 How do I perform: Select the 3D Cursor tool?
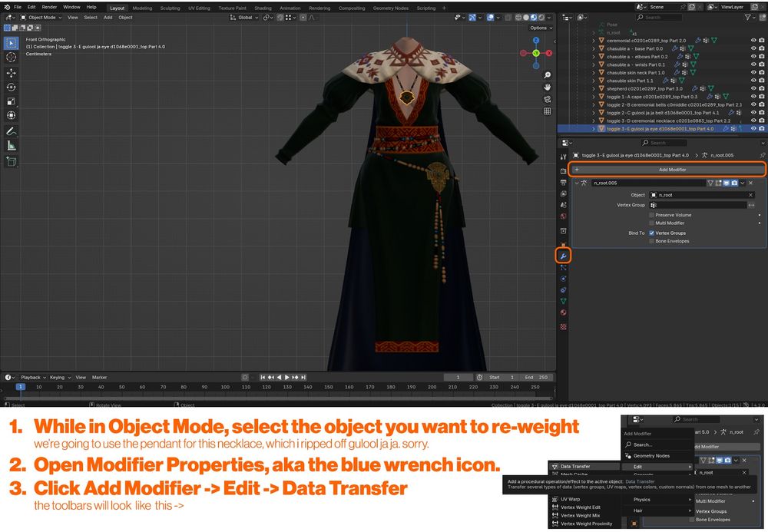click(12, 58)
